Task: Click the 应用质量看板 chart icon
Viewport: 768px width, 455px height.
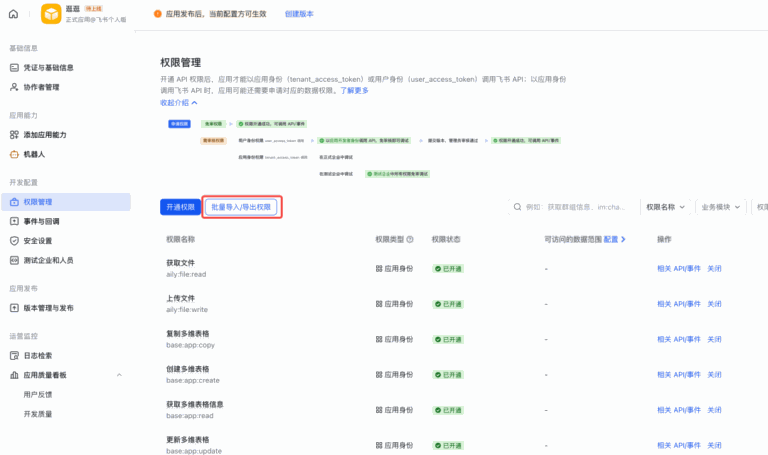Action: pos(14,375)
